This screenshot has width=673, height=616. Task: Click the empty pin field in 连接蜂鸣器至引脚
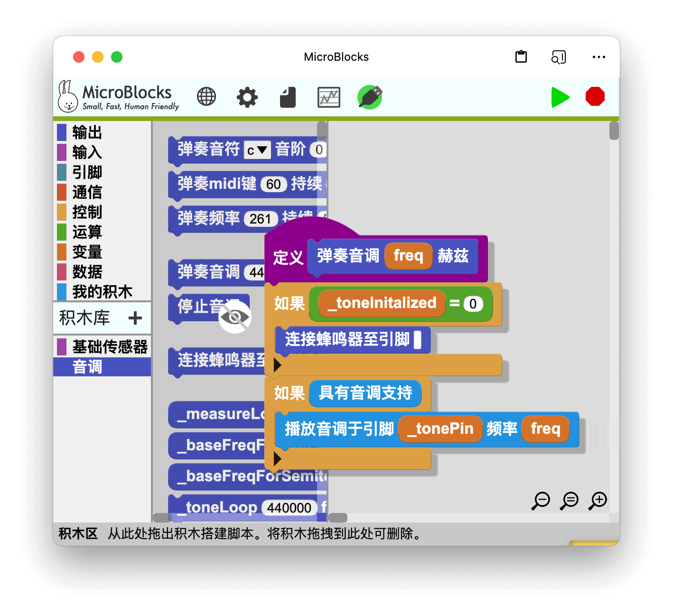[x=418, y=340]
